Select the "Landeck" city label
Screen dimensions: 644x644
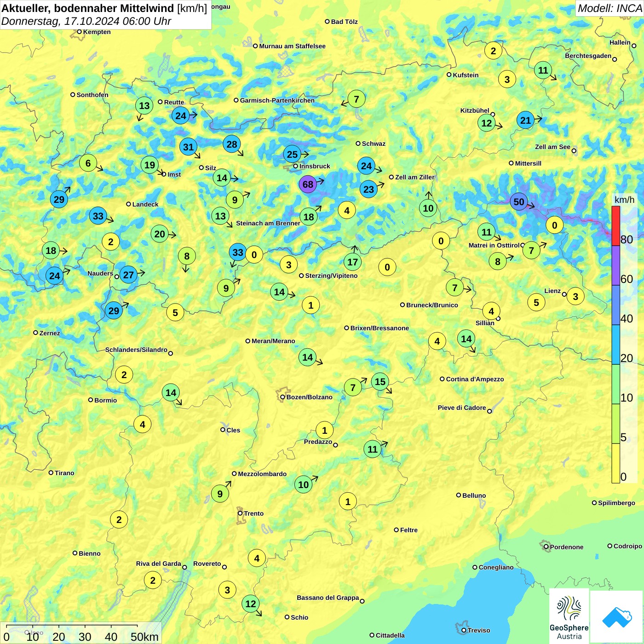pos(145,205)
